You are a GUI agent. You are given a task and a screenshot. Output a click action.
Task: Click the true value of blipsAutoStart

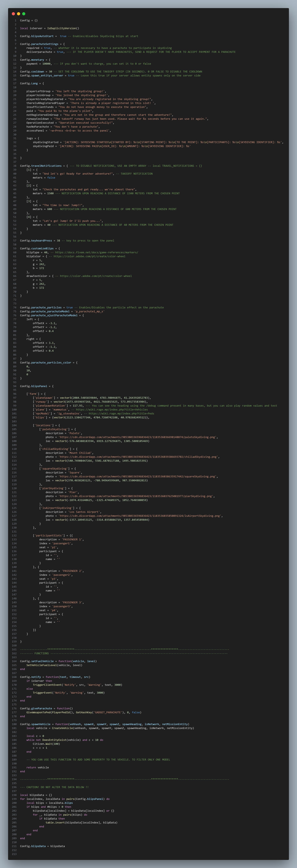pos(63,36)
